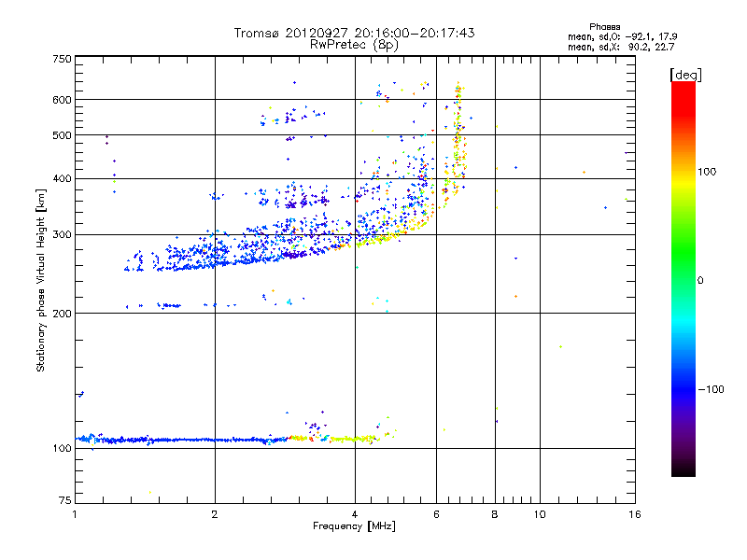Click the 'Stationary phase Virtual Height [km]' label
747x560 pixels.
coord(41,280)
